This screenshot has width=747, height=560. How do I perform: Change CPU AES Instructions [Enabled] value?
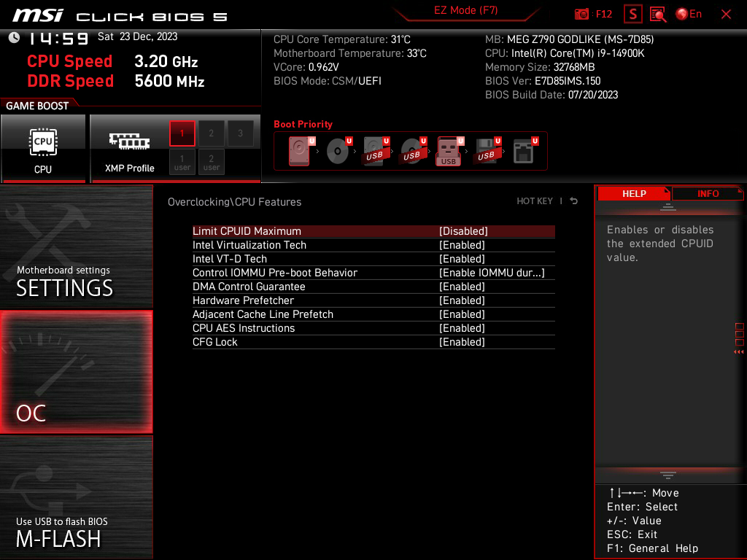(462, 327)
